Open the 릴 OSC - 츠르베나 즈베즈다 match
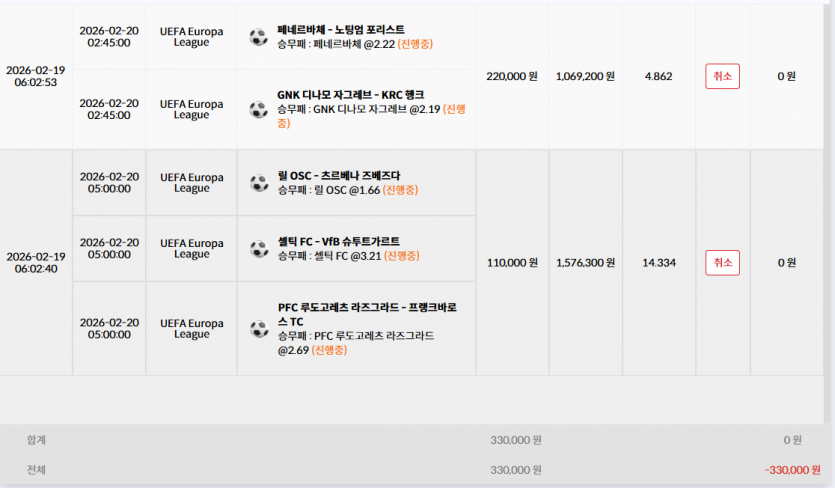 339,176
